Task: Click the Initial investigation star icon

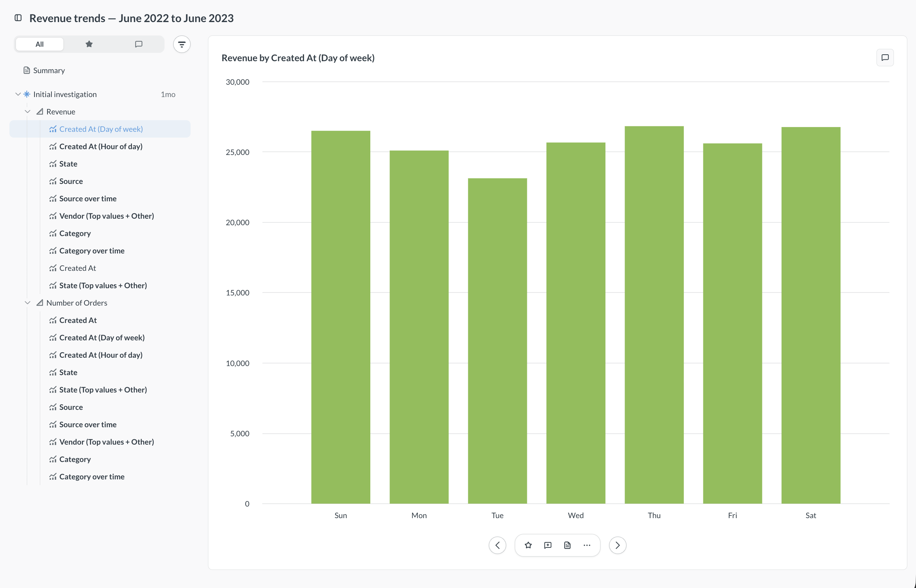Action: [27, 94]
